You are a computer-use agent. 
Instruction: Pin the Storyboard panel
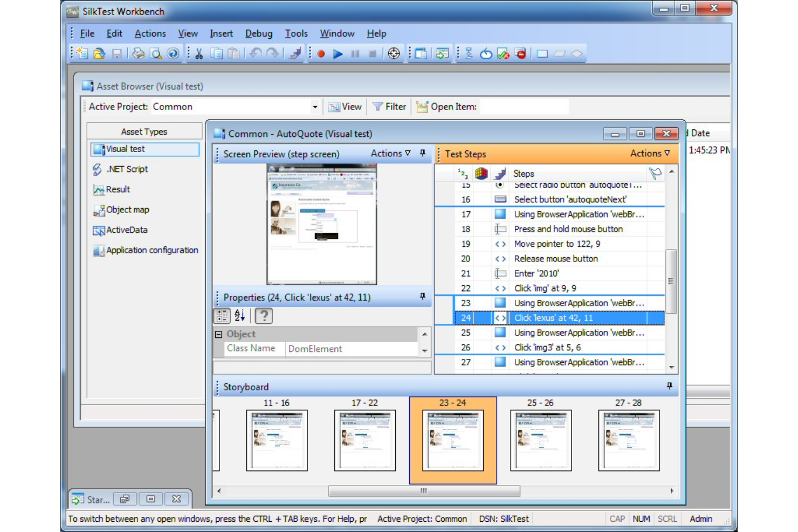pyautogui.click(x=669, y=386)
